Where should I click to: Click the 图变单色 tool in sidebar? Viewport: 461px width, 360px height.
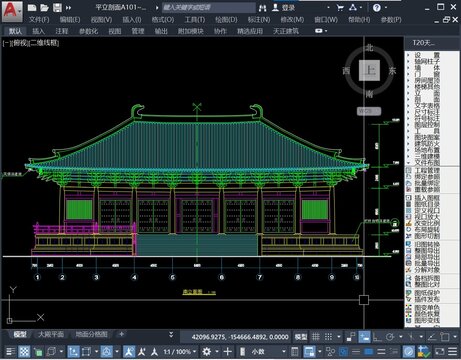click(x=423, y=308)
